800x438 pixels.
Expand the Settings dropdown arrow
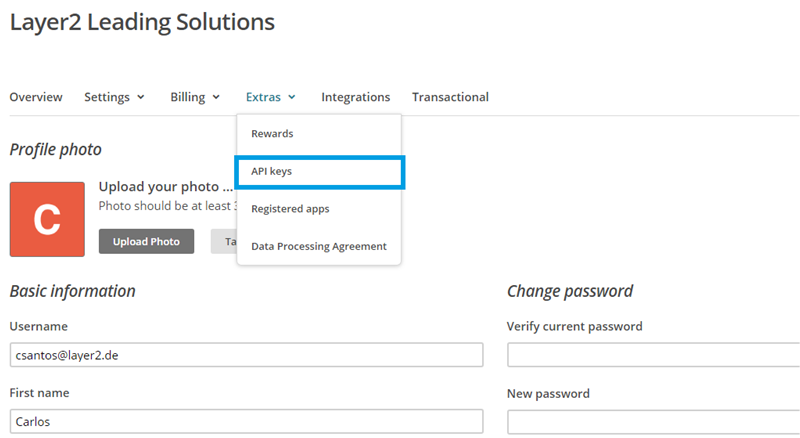tap(141, 98)
